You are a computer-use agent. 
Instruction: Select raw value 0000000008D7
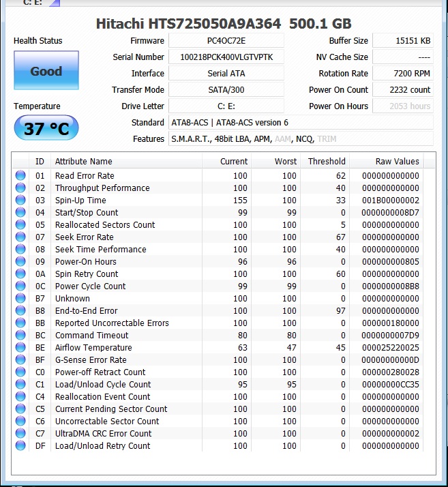pos(390,213)
